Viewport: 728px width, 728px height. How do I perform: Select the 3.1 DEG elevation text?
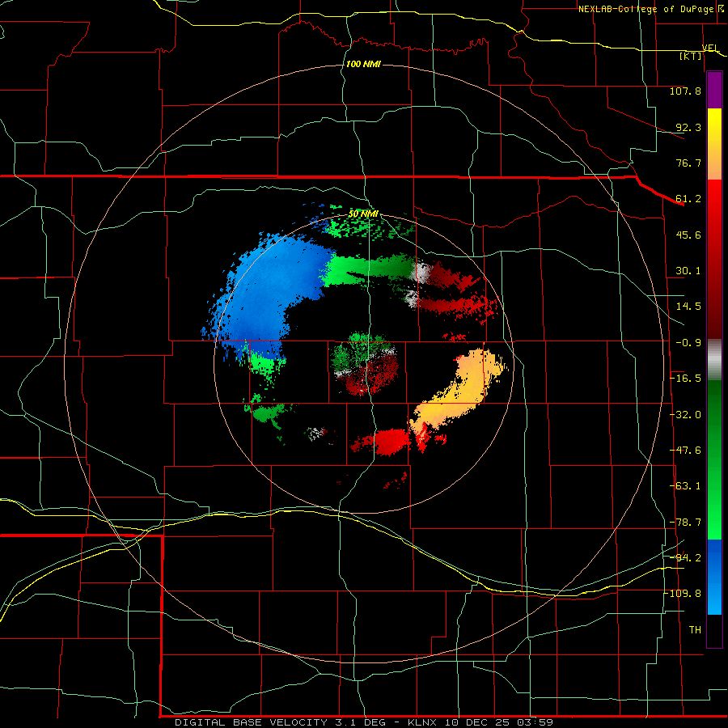click(361, 722)
